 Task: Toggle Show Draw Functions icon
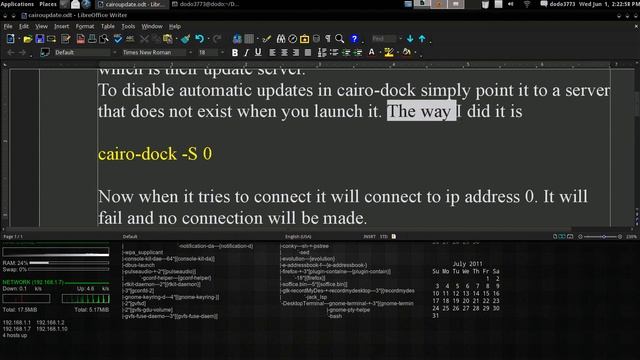tap(267, 39)
